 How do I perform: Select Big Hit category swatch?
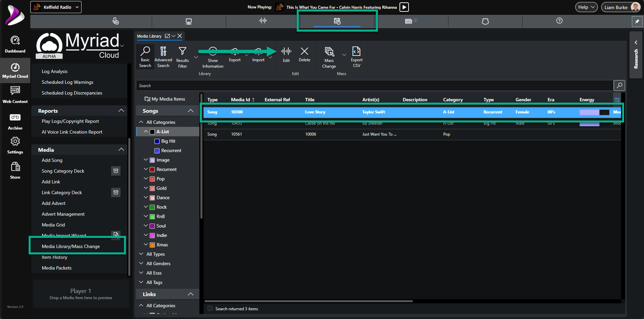click(157, 141)
